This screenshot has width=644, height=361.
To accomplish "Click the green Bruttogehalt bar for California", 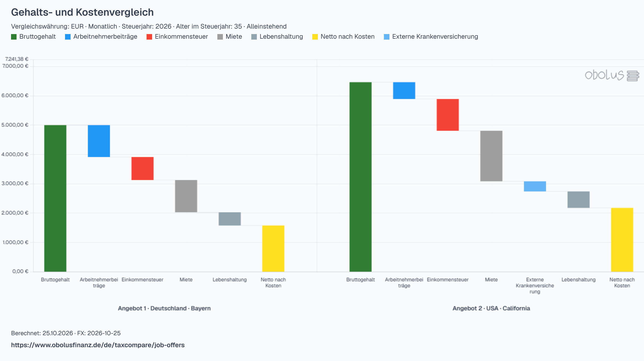I will (360, 177).
